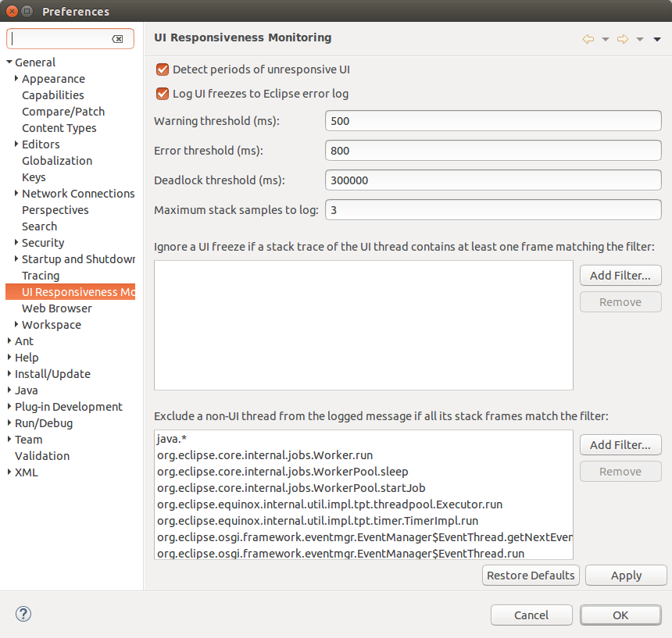Open the forward history dropdown arrow
Viewport: 672px width, 638px height.
pos(639,39)
